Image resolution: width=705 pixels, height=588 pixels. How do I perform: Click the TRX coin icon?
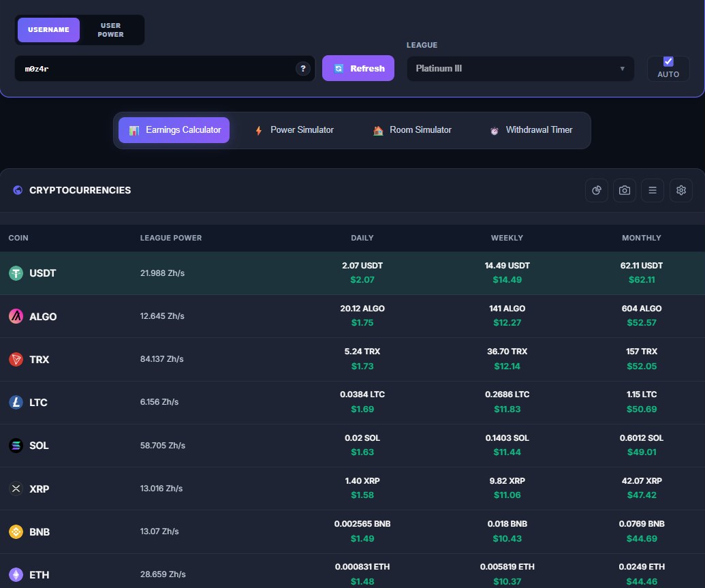16,360
